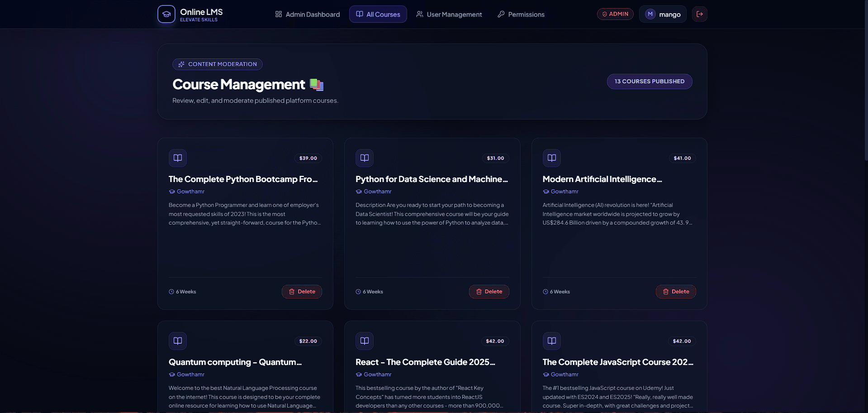The width and height of the screenshot is (868, 413).
Task: Click the clock icon on Modern AI card
Action: (545, 292)
